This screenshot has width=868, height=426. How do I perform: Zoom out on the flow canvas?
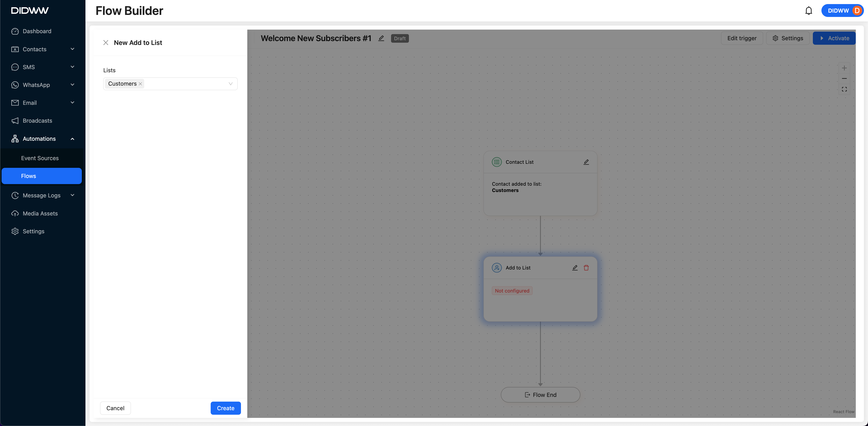click(x=844, y=78)
